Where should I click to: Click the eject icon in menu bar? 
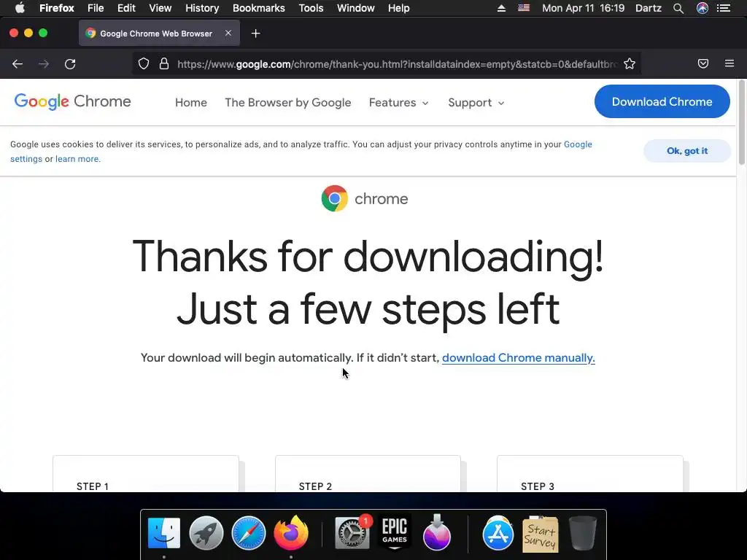[x=501, y=8]
